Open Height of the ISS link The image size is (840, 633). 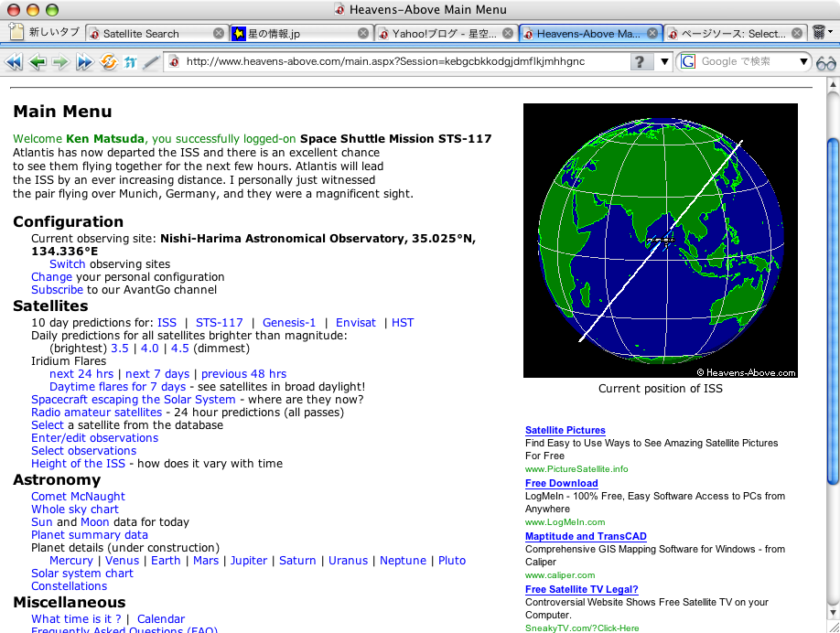(78, 464)
